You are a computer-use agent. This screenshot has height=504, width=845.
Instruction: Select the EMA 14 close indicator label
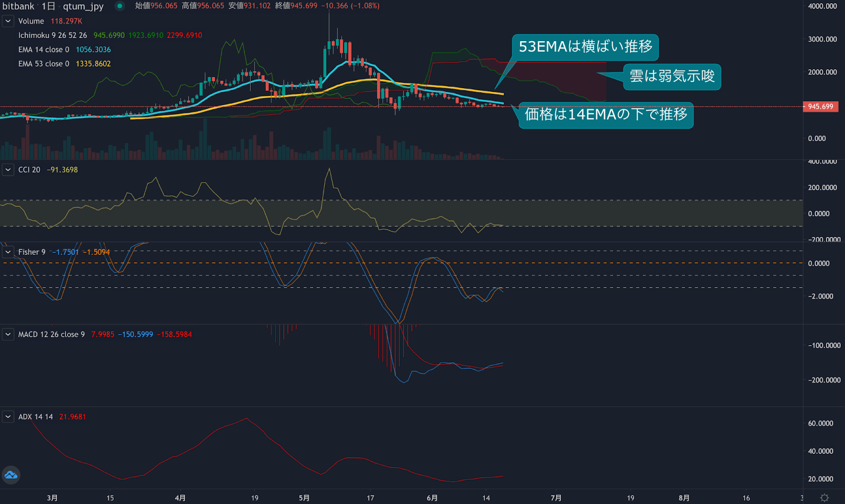tap(43, 50)
